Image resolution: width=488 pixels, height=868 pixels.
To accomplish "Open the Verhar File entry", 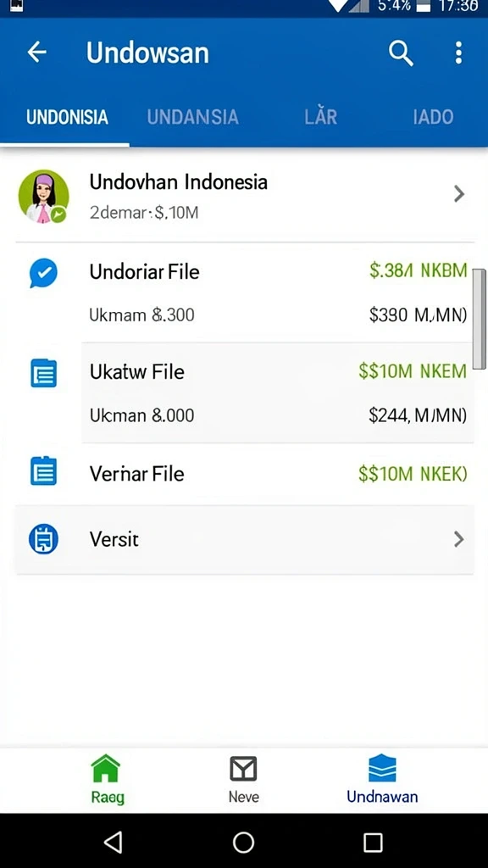I will point(136,473).
